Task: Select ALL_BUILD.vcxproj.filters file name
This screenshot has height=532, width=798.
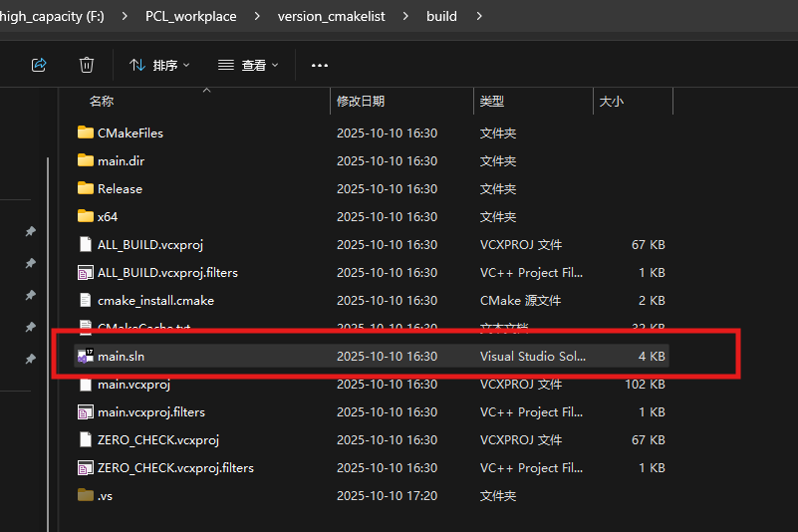Action: (x=167, y=273)
